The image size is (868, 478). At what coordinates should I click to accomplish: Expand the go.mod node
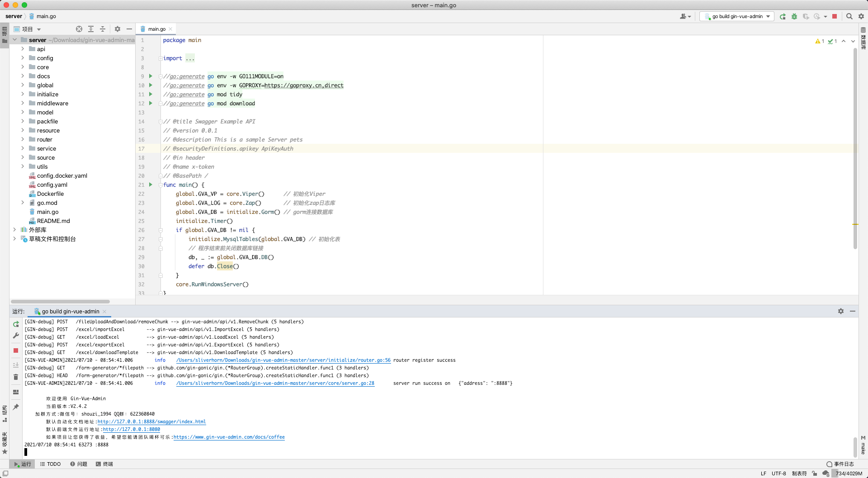tap(23, 203)
